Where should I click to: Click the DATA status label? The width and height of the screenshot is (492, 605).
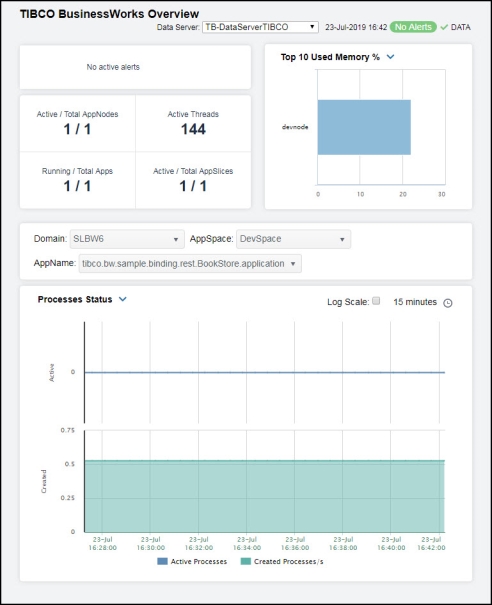click(460, 27)
